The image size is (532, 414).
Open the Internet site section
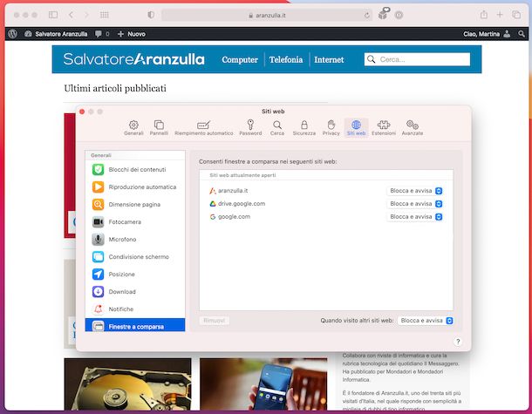point(329,59)
